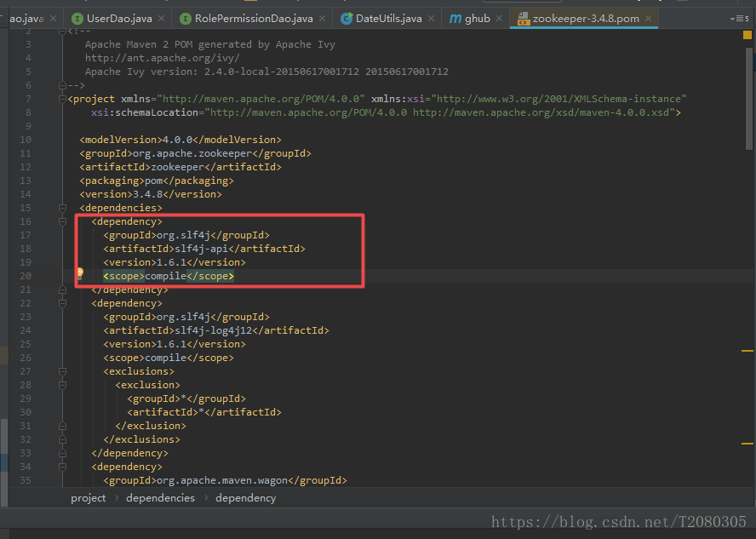
Task: Click 'org.apache.maven.wagon' groupId on line 35
Action: (x=222, y=480)
